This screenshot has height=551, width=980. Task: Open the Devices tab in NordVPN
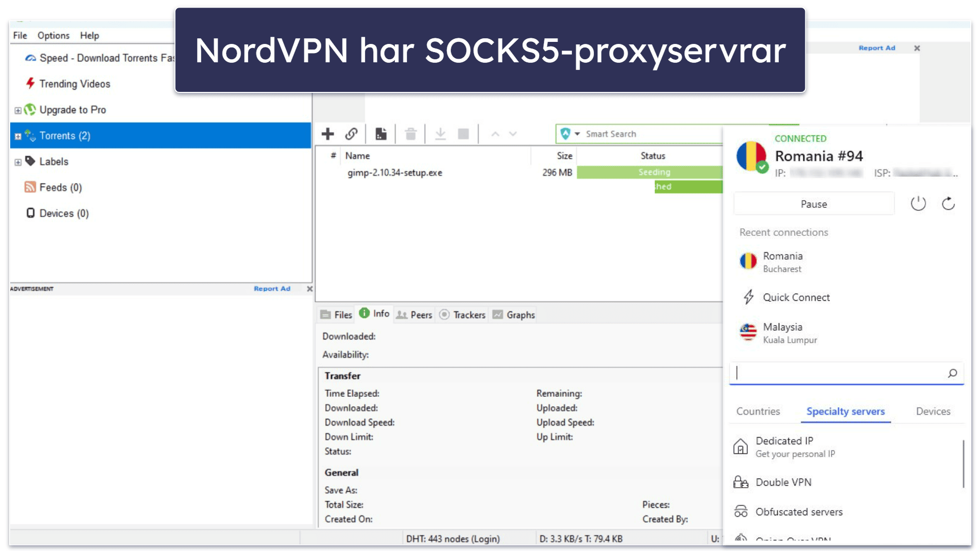click(933, 411)
